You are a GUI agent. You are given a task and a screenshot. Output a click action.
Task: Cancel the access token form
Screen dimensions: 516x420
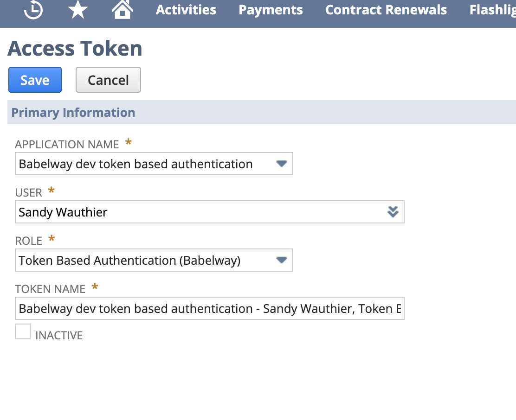(x=108, y=80)
